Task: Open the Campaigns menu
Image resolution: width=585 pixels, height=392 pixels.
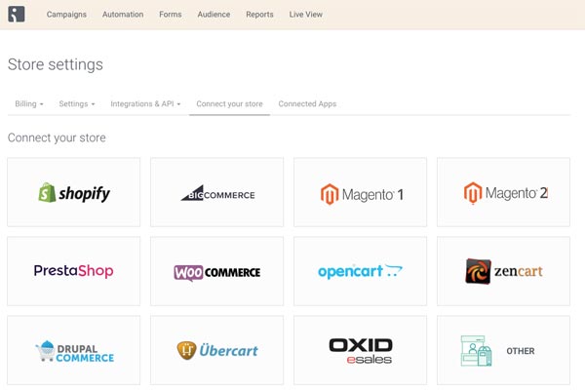Action: [66, 15]
